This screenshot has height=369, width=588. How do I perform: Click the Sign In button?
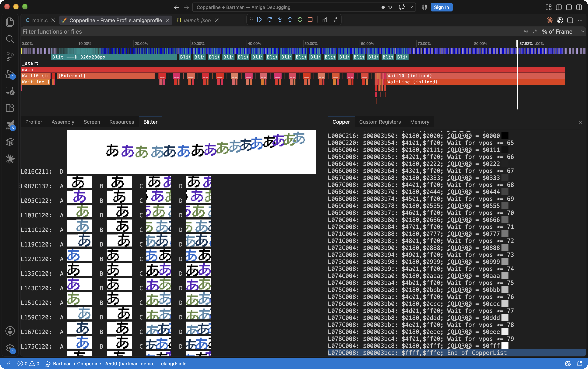(x=441, y=7)
